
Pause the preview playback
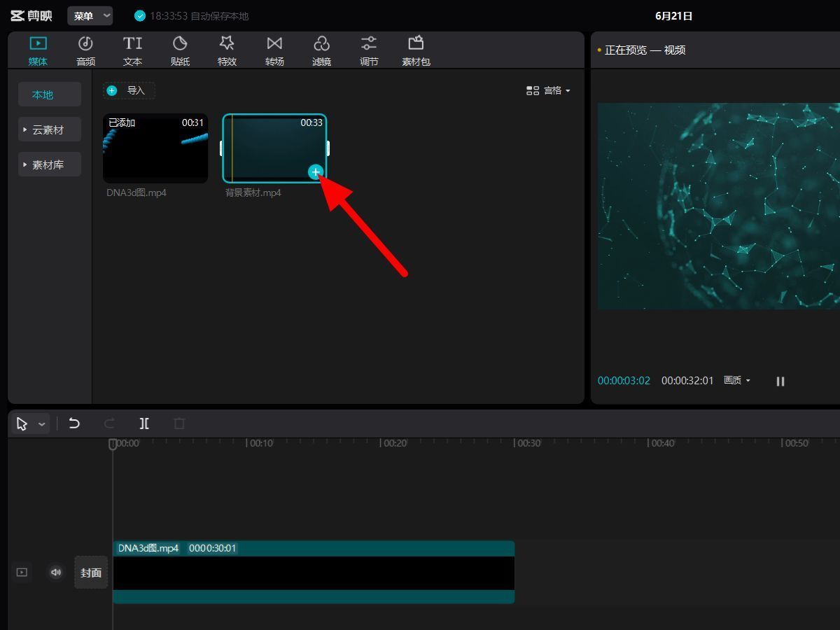pos(780,381)
